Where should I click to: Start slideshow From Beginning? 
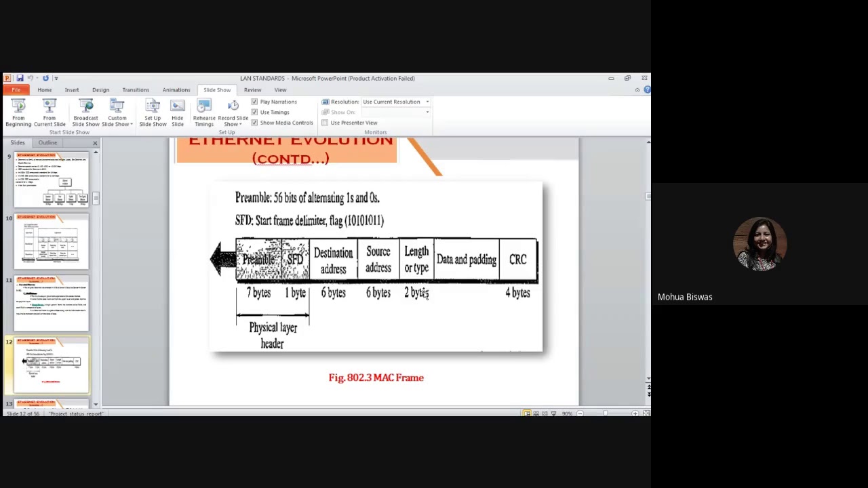click(x=18, y=113)
